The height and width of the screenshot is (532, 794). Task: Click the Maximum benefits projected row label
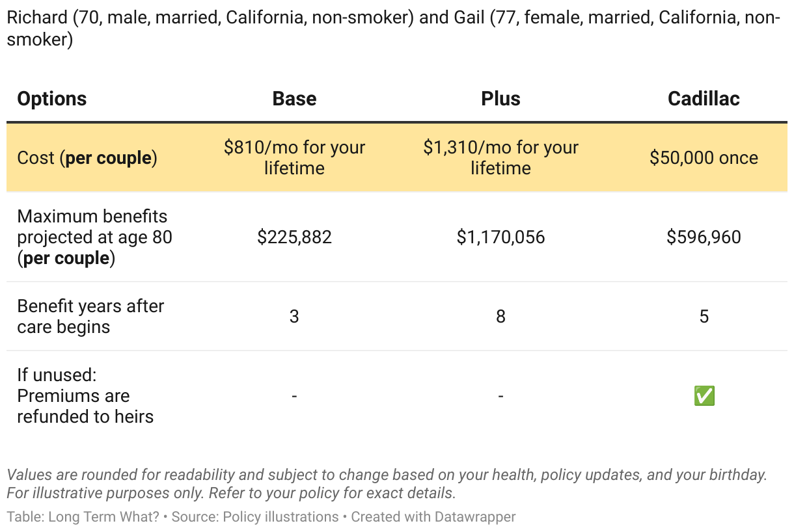click(94, 237)
